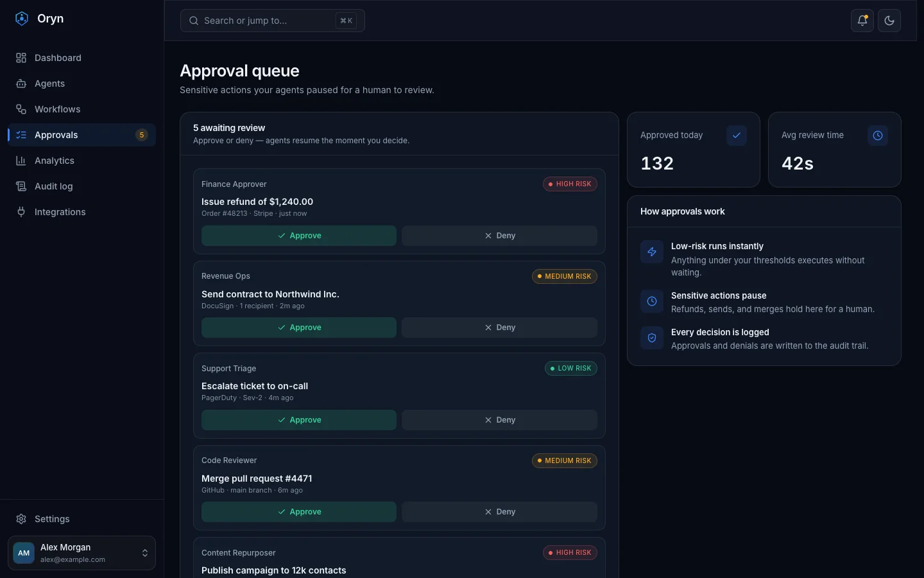Click the AM user avatar
Screen dimensions: 924x578
pos(24,553)
